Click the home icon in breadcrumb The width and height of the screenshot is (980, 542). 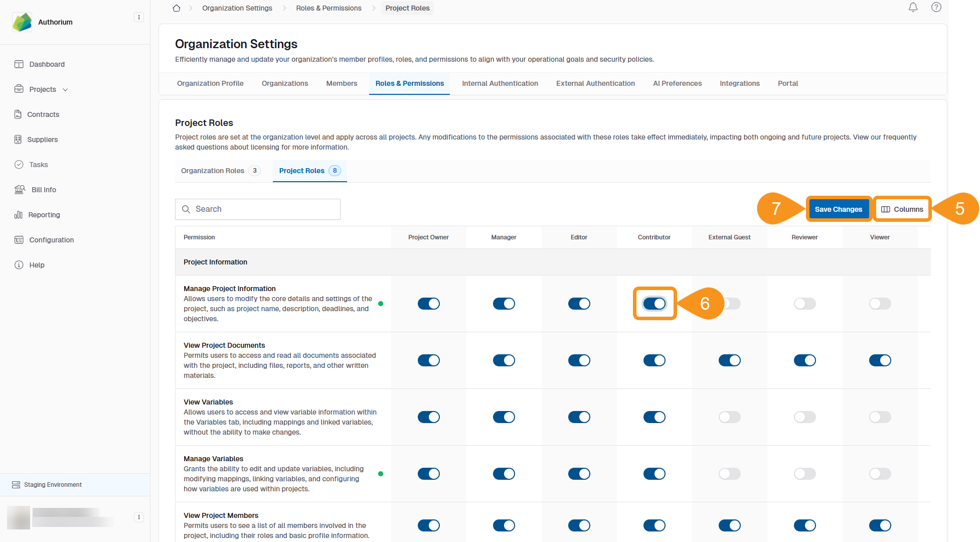pos(177,8)
